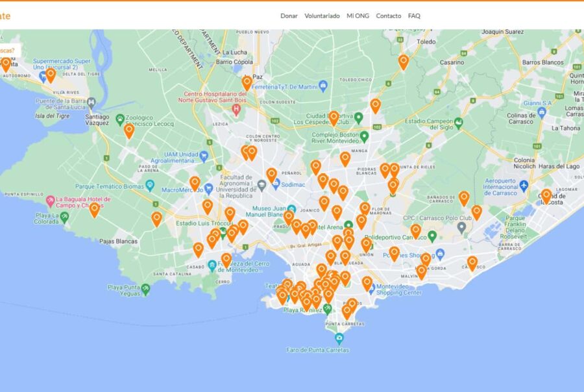Viewport: 584px width, 392px height.
Task: Select the Aeropuerto Internacional de Carrasco airport icon
Action: (524, 187)
